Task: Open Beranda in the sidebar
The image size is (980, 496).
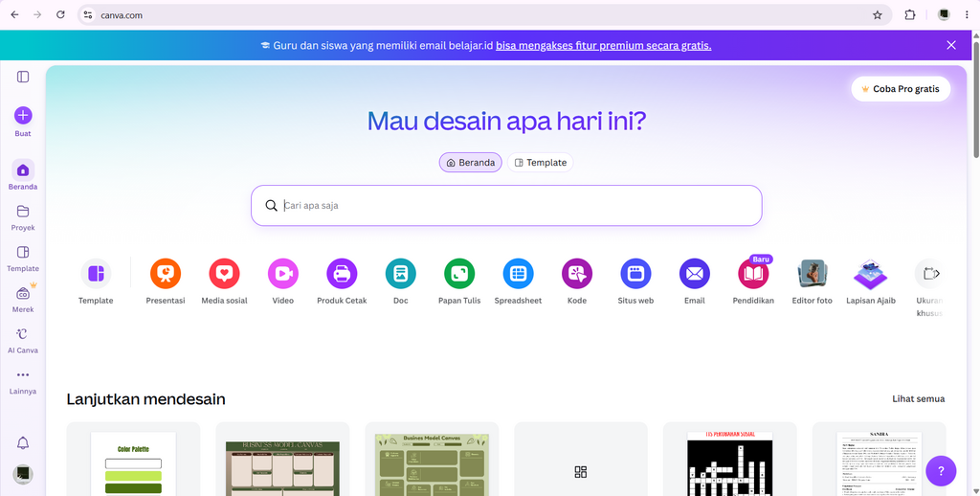Action: 23,175
